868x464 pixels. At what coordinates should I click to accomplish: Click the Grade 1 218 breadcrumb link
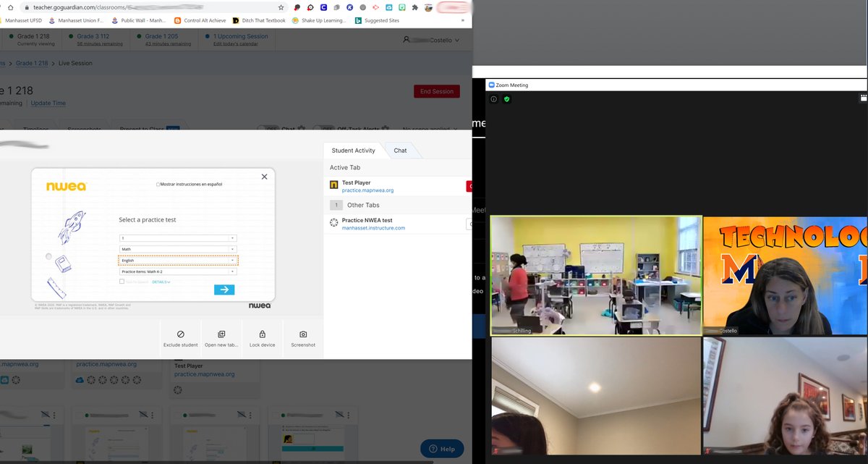(x=32, y=63)
